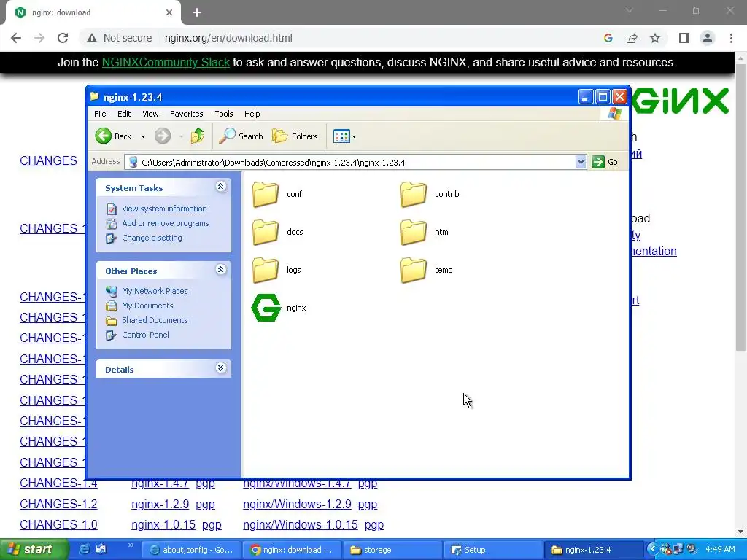Open the Chrome profile avatar
Screen dimensions: 747x560
point(708,38)
